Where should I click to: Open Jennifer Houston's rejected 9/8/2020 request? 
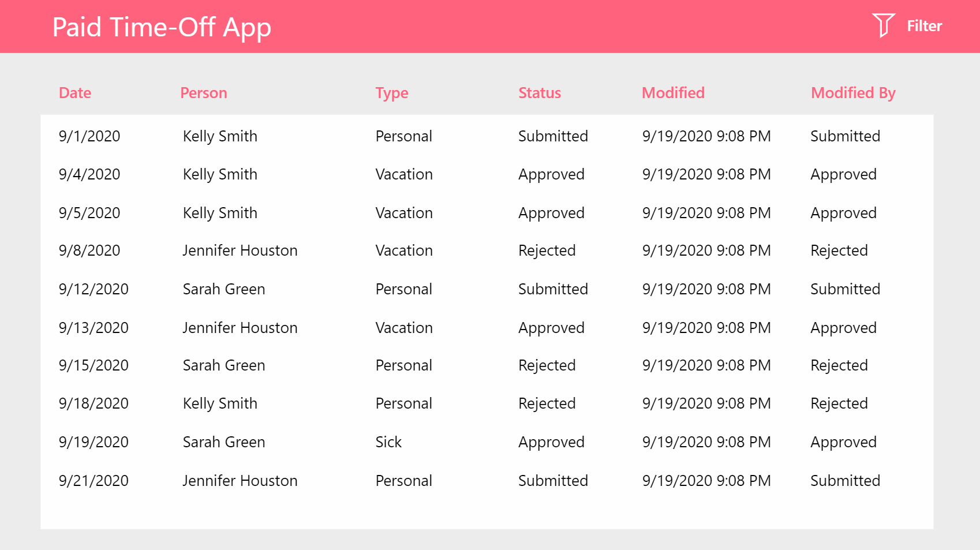404,250
